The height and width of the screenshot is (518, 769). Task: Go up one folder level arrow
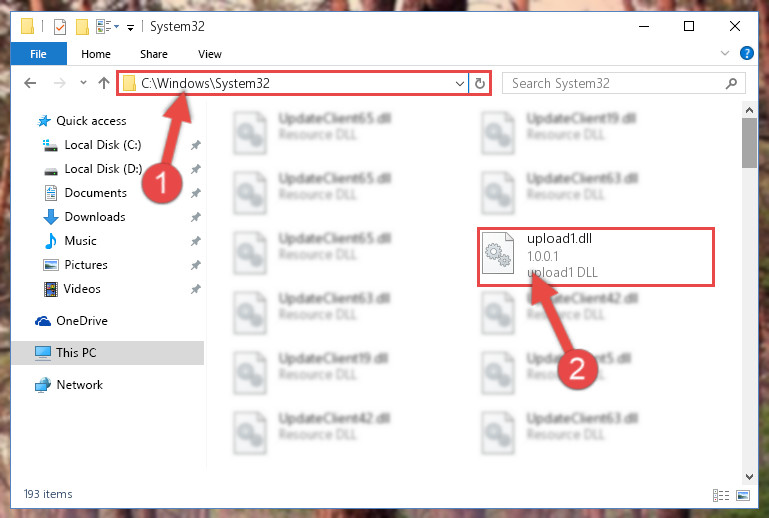pos(103,83)
